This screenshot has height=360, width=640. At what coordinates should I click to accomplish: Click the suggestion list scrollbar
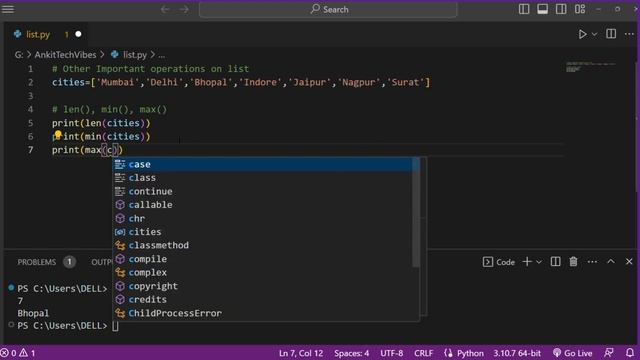click(416, 212)
